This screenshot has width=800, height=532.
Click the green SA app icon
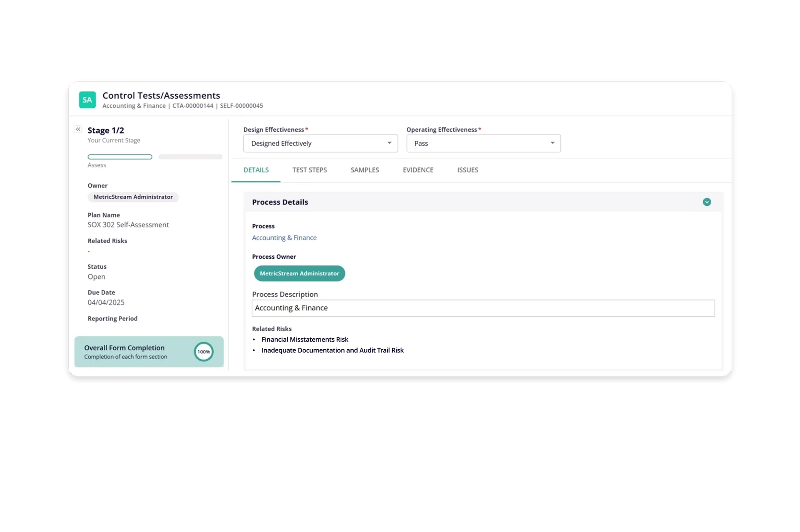[x=87, y=100]
